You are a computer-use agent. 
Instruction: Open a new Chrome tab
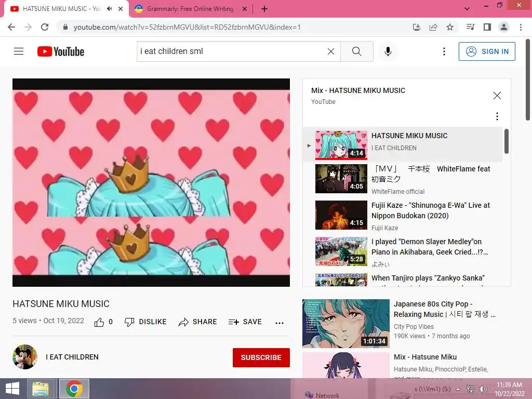click(264, 9)
